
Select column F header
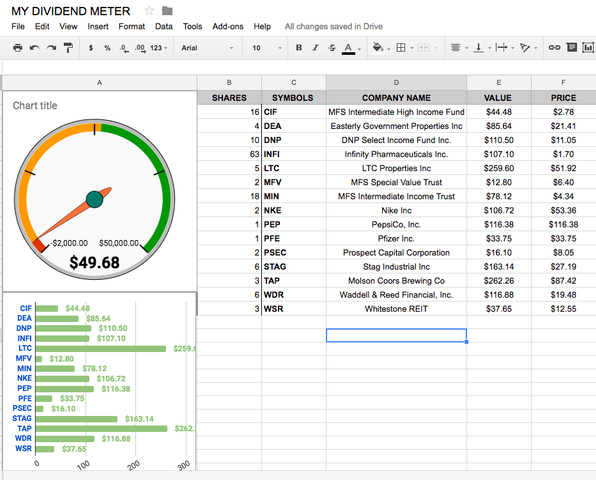tap(563, 82)
